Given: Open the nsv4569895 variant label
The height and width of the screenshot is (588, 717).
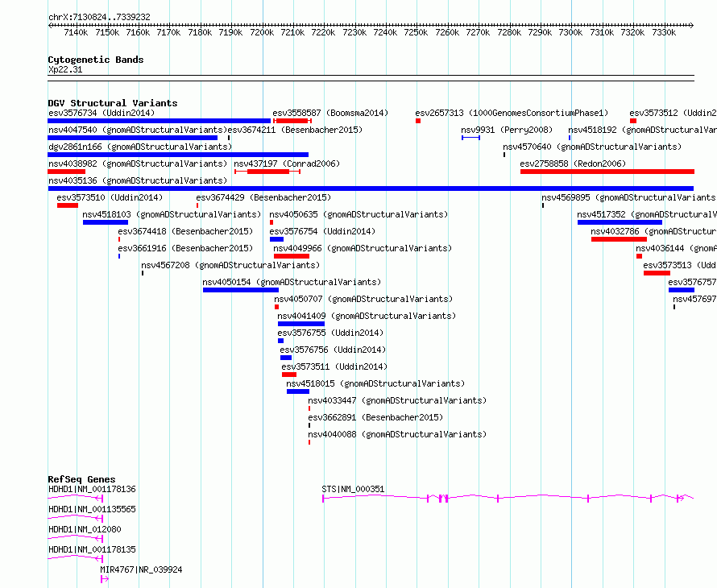Looking at the screenshot, I should point(628,197).
